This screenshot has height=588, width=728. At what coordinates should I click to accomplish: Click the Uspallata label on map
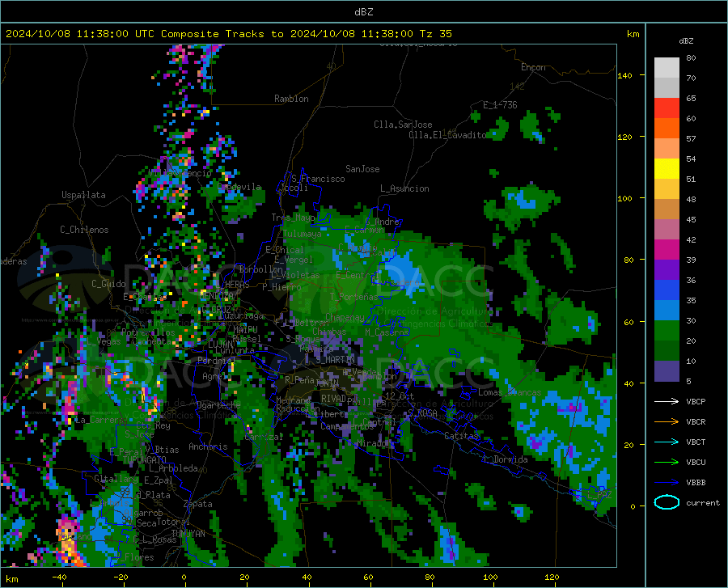click(83, 195)
